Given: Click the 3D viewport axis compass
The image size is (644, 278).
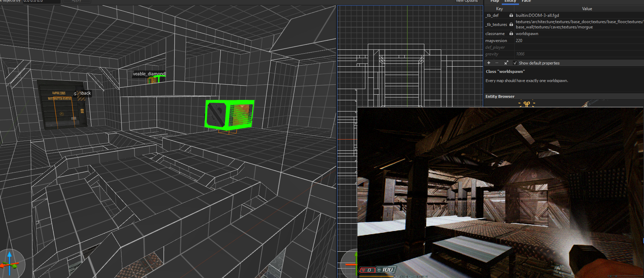Looking at the screenshot, I should coord(10,264).
